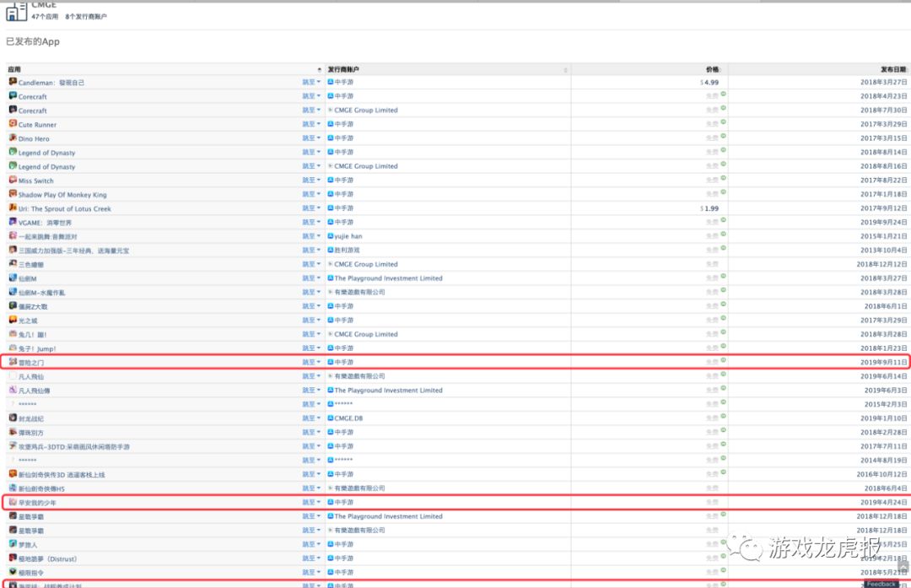Expand 跳至 dropdown for VGAME row
Viewport: 911px width, 588px height.
click(x=311, y=222)
